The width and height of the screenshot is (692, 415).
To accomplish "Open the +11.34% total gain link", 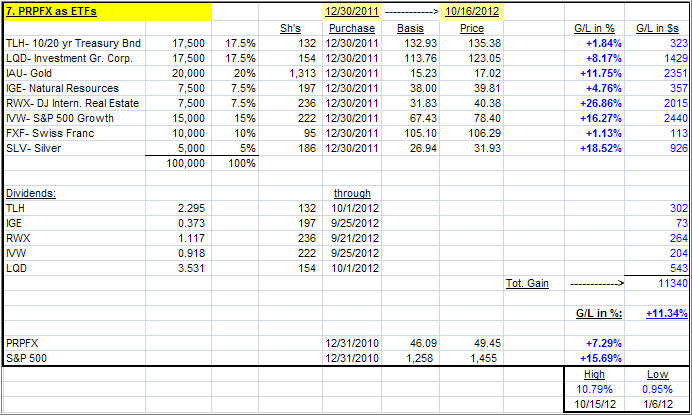I will pos(666,313).
